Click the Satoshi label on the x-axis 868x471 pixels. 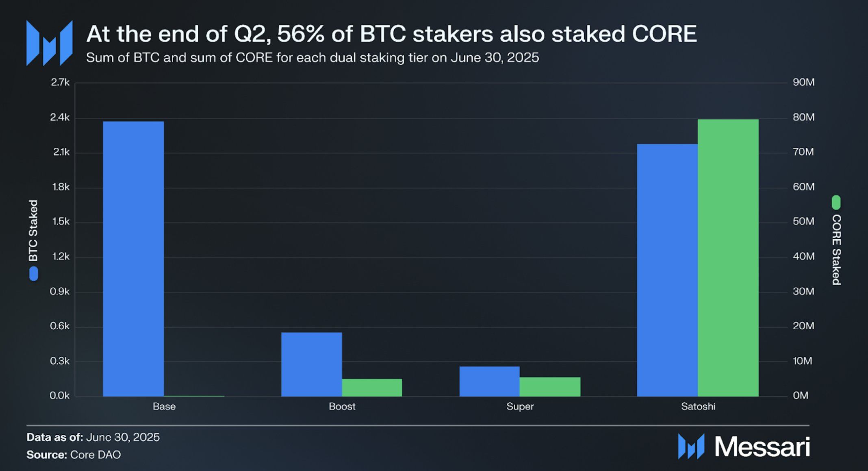tap(698, 406)
